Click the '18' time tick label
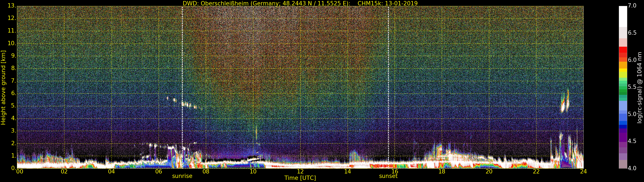644x182 pixels. [442, 172]
